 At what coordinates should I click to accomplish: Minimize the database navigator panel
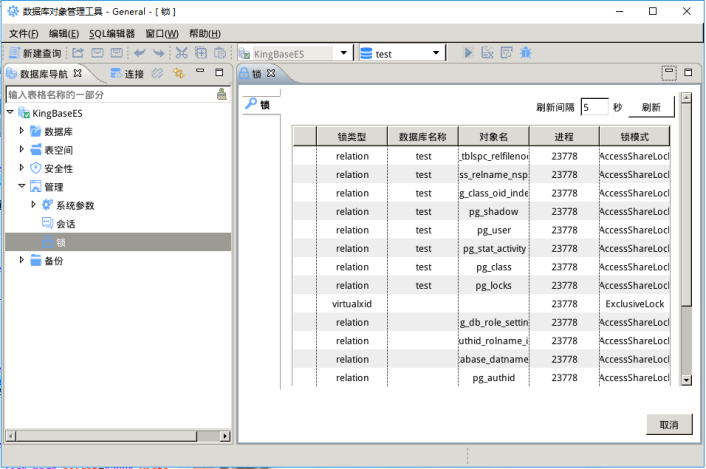200,71
